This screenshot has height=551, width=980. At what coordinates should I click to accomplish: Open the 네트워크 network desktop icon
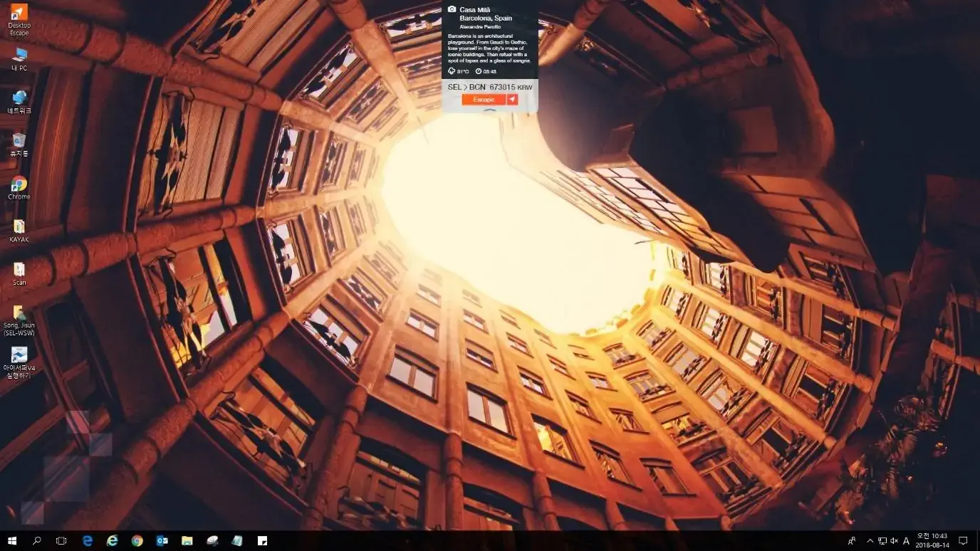pos(19,102)
